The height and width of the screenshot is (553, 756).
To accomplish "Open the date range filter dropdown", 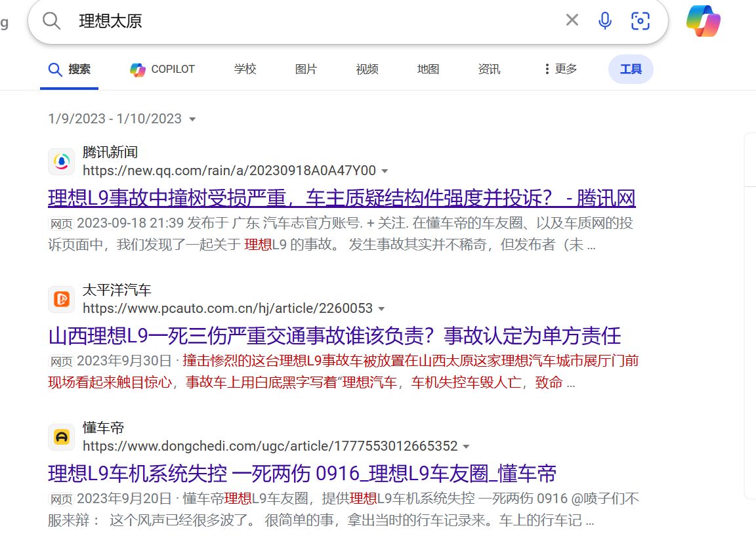I will (x=122, y=119).
